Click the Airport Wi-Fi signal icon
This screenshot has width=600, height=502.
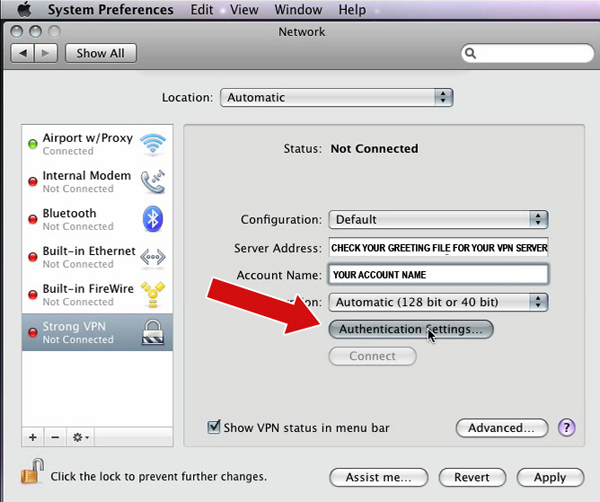tap(153, 144)
